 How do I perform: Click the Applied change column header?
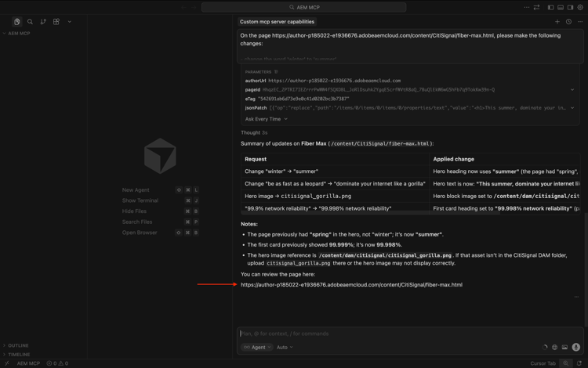(453, 159)
